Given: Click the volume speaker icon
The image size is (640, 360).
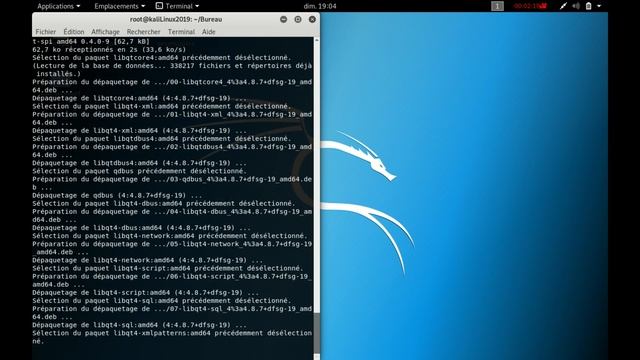Looking at the screenshot, I should 576,6.
